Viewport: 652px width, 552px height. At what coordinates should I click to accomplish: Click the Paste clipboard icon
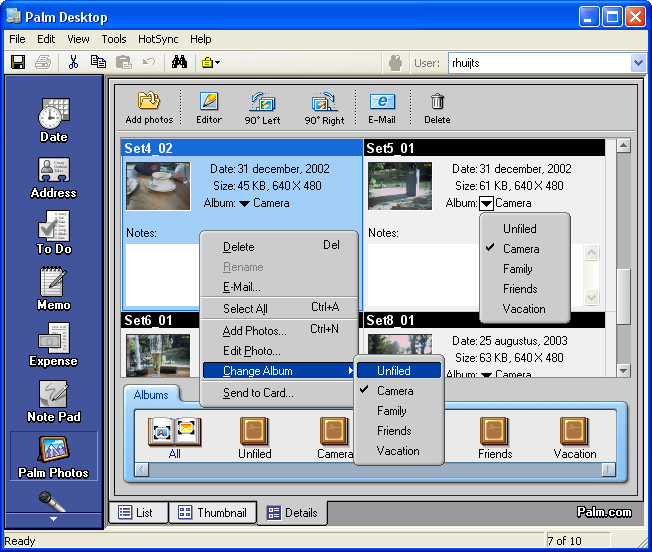[123, 62]
